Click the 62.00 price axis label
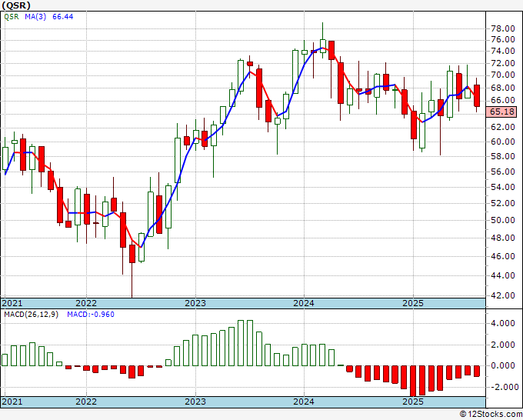 click(x=503, y=127)
